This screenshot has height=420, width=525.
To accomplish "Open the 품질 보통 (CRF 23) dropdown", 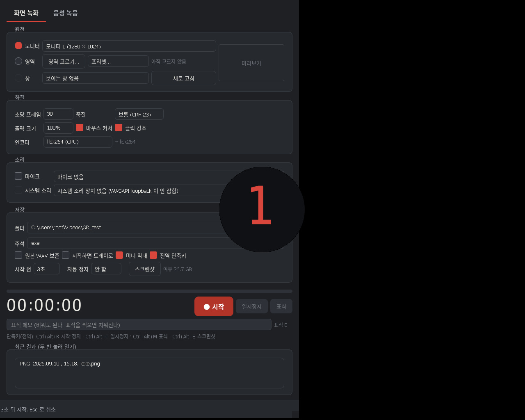I will coord(139,114).
